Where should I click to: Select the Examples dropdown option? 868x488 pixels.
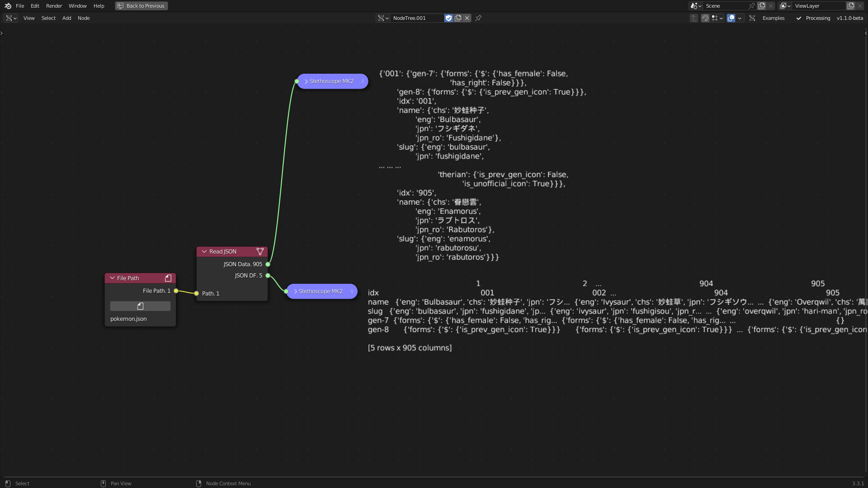(x=773, y=18)
